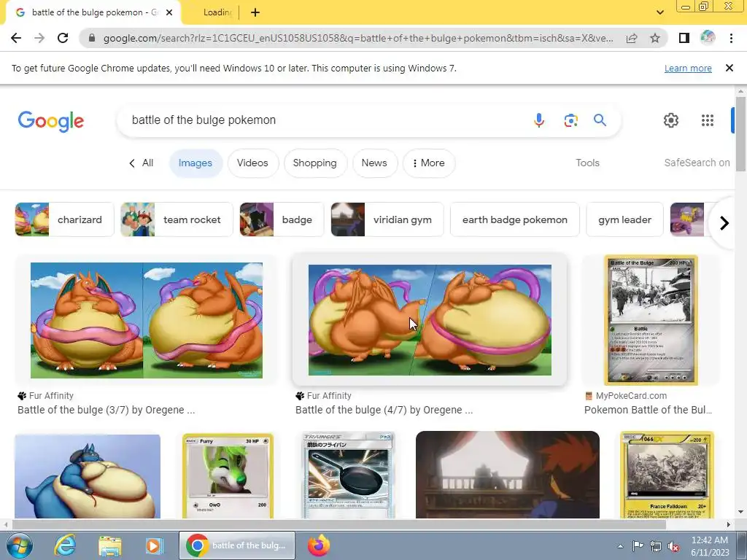Screen dimensions: 747x560
Task: Launch Firefox from the taskbar
Action: pos(319,545)
